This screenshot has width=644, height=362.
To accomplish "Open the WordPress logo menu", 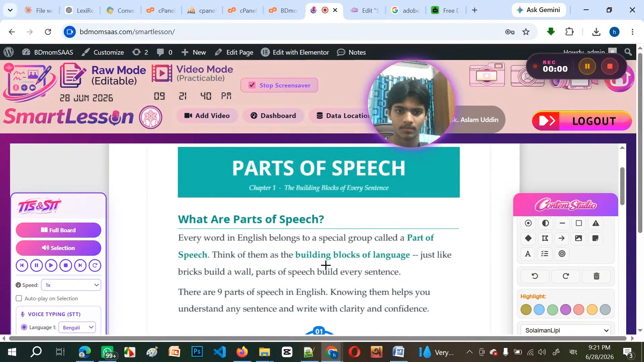I will (x=9, y=52).
